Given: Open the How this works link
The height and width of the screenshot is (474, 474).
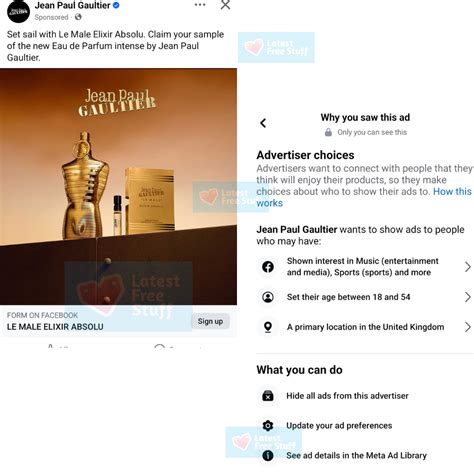Looking at the screenshot, I should point(364,197).
